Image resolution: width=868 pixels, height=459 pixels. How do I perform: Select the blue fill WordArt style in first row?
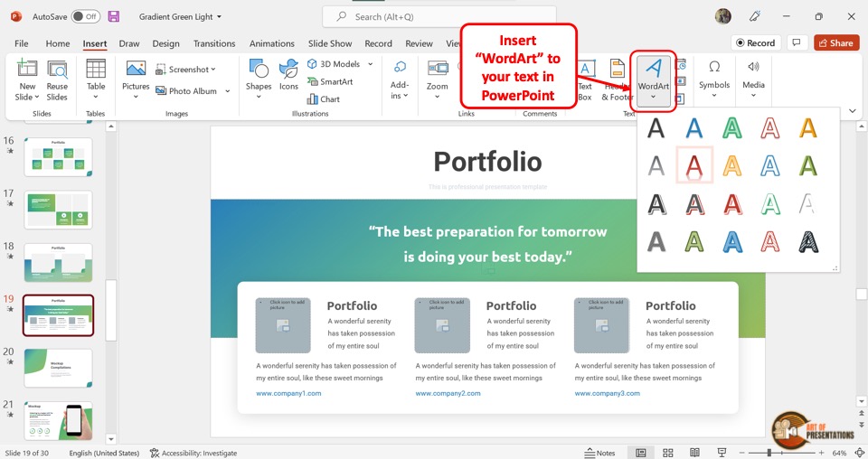click(x=693, y=128)
